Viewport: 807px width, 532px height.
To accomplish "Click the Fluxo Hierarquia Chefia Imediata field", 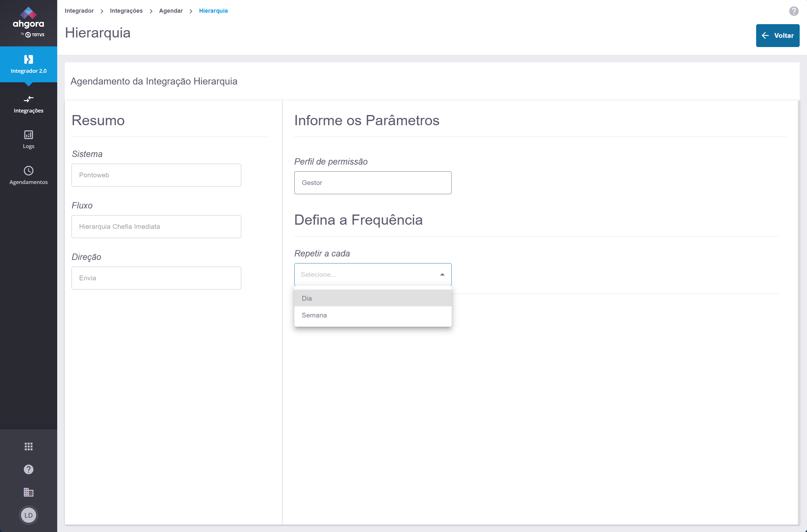I will pyautogui.click(x=156, y=227).
